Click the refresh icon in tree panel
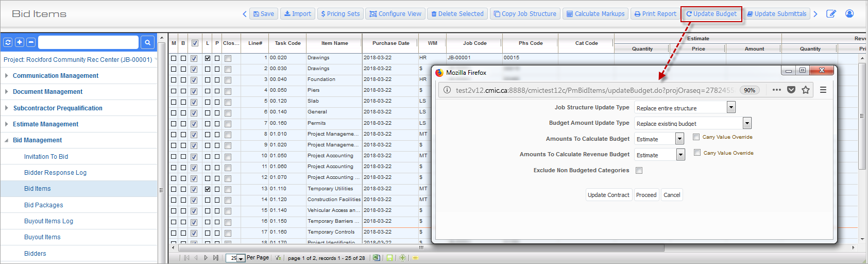The height and width of the screenshot is (264, 868). point(8,42)
